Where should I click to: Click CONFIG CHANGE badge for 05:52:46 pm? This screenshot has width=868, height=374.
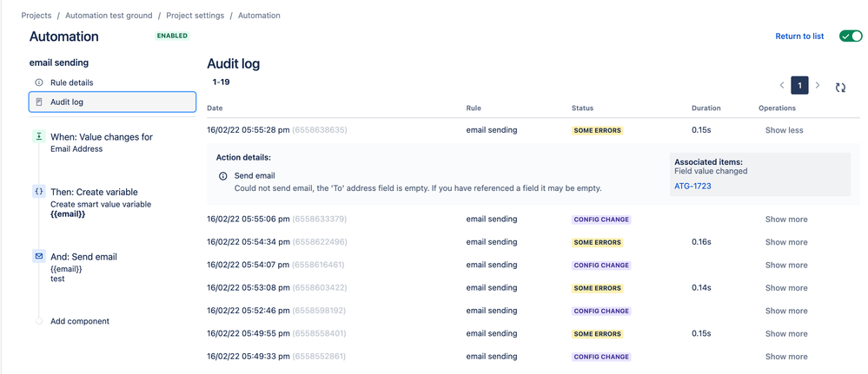click(602, 312)
